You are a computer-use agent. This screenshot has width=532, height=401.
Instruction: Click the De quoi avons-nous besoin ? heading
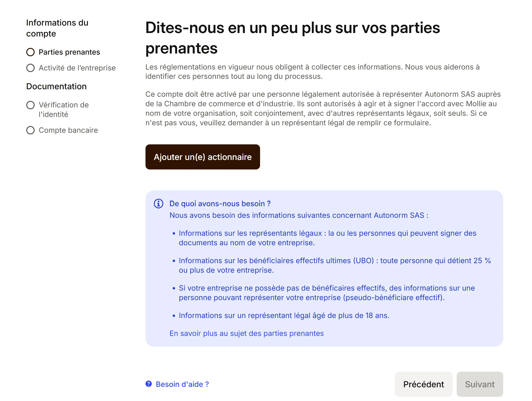tap(220, 203)
